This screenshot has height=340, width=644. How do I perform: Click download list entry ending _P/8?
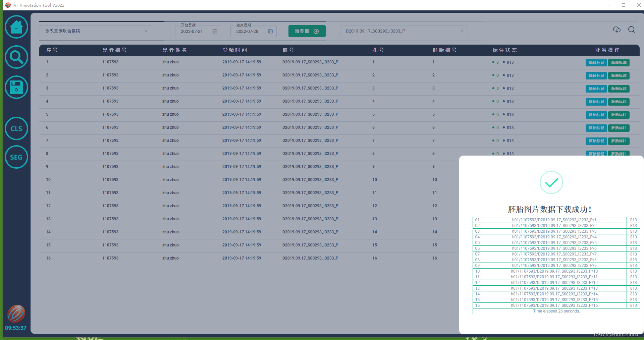tap(554, 260)
